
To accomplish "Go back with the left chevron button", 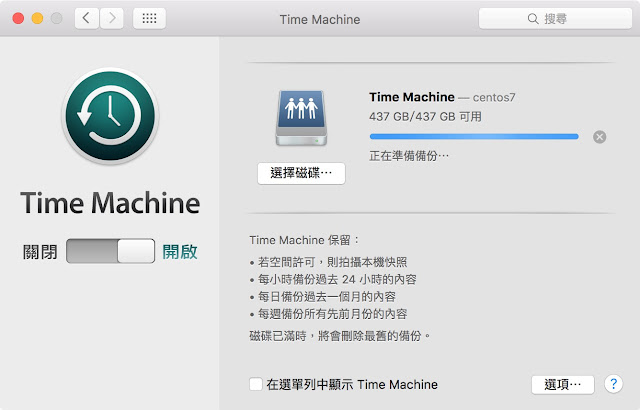I will (87, 18).
